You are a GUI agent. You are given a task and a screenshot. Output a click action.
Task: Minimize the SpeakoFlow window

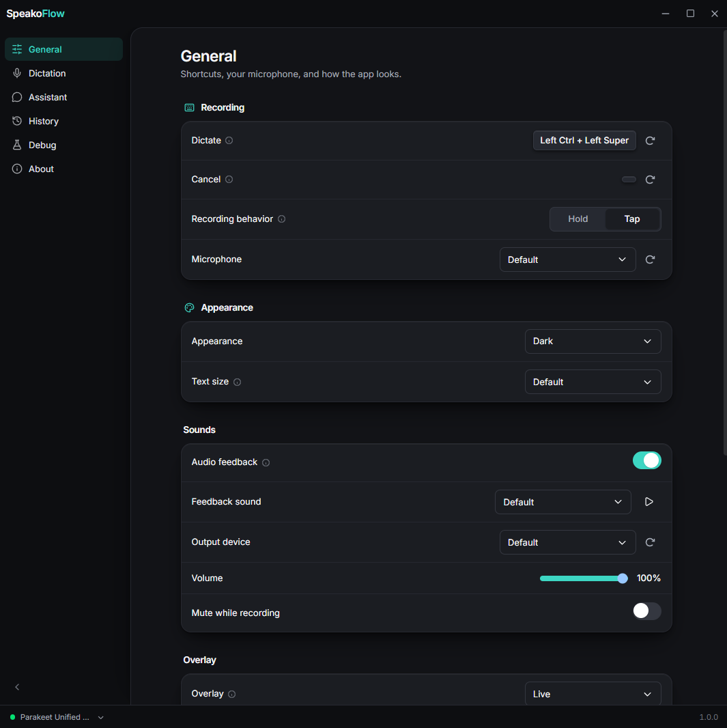pyautogui.click(x=666, y=14)
